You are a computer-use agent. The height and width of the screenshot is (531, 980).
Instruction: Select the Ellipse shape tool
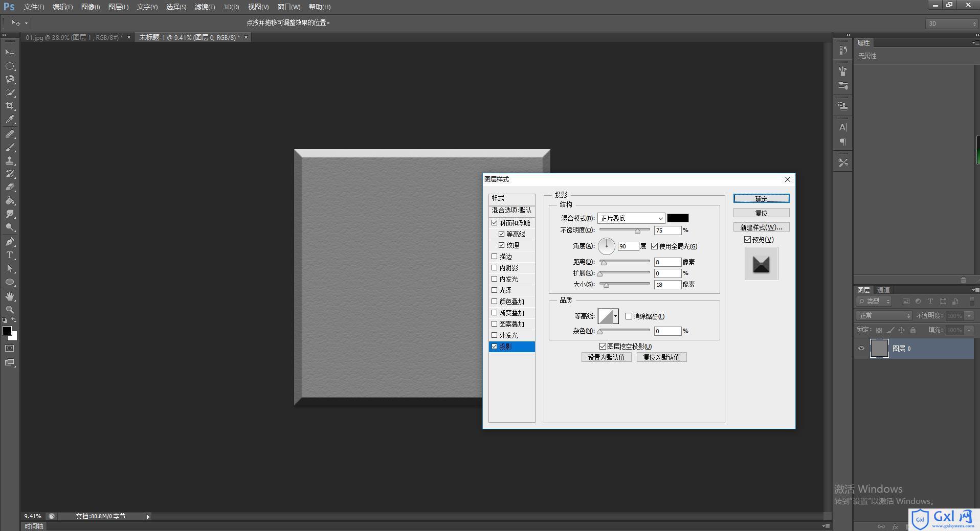click(x=10, y=282)
